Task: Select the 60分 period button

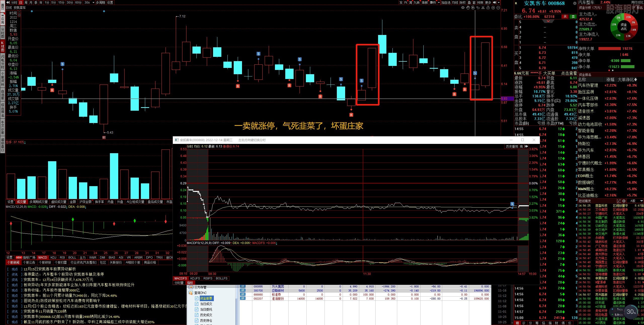Action: [x=78, y=3]
